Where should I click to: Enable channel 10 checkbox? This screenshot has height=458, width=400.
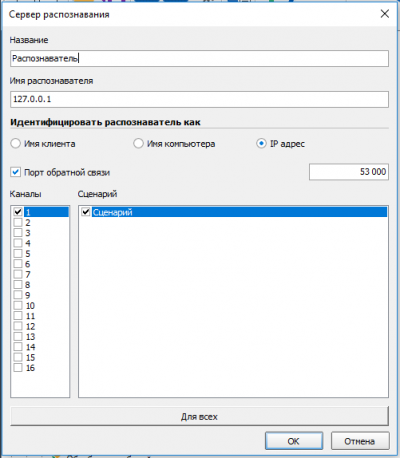[x=18, y=305]
